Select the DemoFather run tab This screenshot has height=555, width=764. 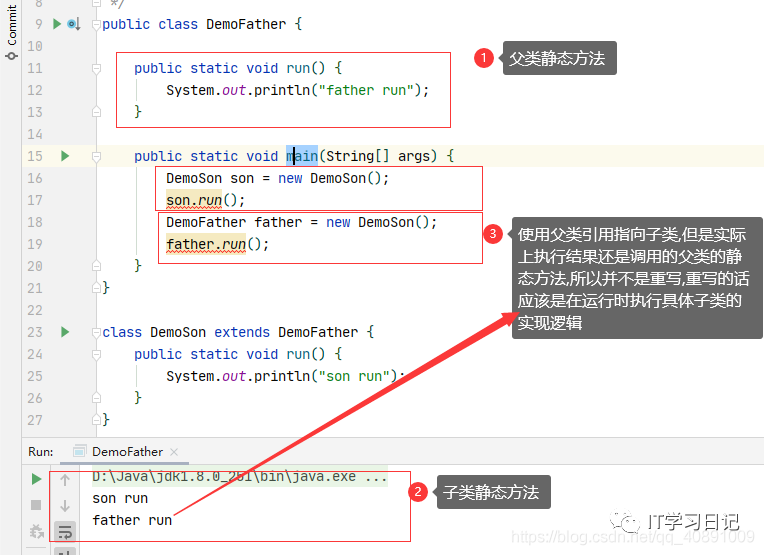coord(127,452)
